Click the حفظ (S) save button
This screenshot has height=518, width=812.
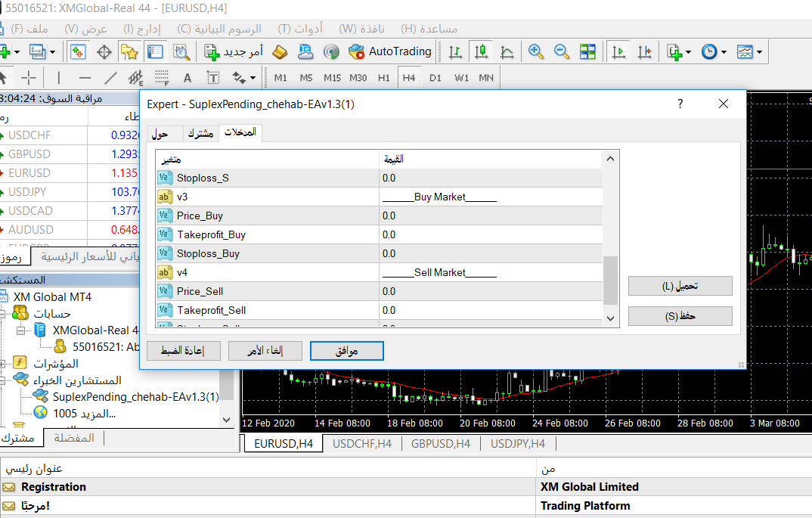(x=680, y=316)
